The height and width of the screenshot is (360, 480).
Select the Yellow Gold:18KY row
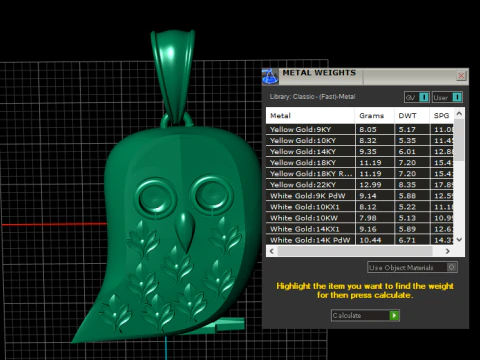[x=360, y=162]
